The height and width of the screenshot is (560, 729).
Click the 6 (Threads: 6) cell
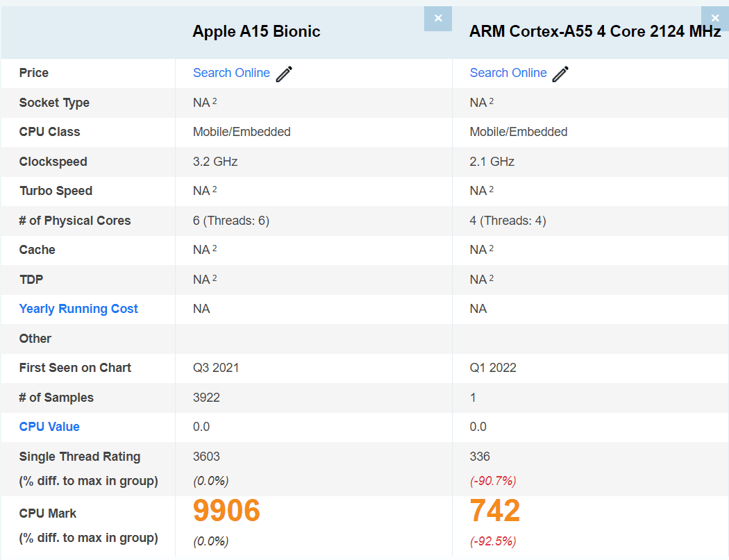coord(231,220)
